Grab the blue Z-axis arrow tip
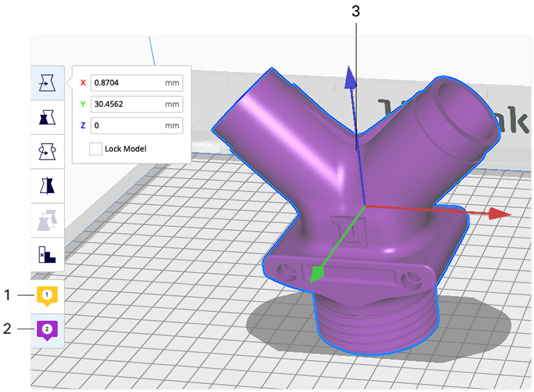This screenshot has width=534, height=392. coord(348,78)
